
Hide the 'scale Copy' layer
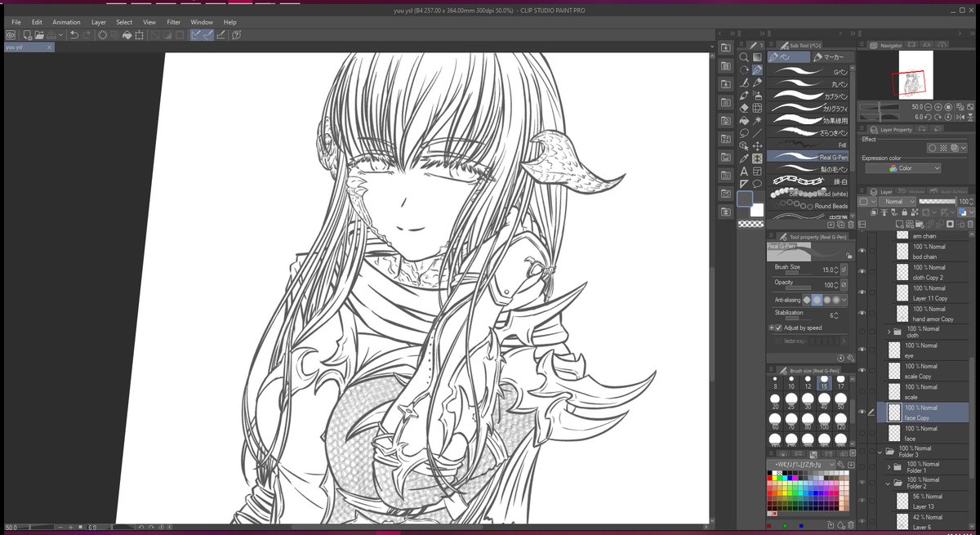862,371
